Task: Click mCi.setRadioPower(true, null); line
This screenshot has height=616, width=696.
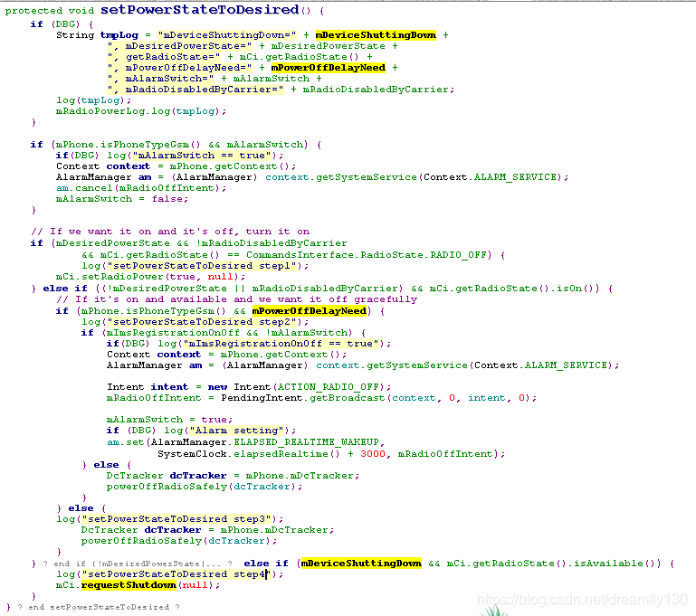Action: (150, 277)
